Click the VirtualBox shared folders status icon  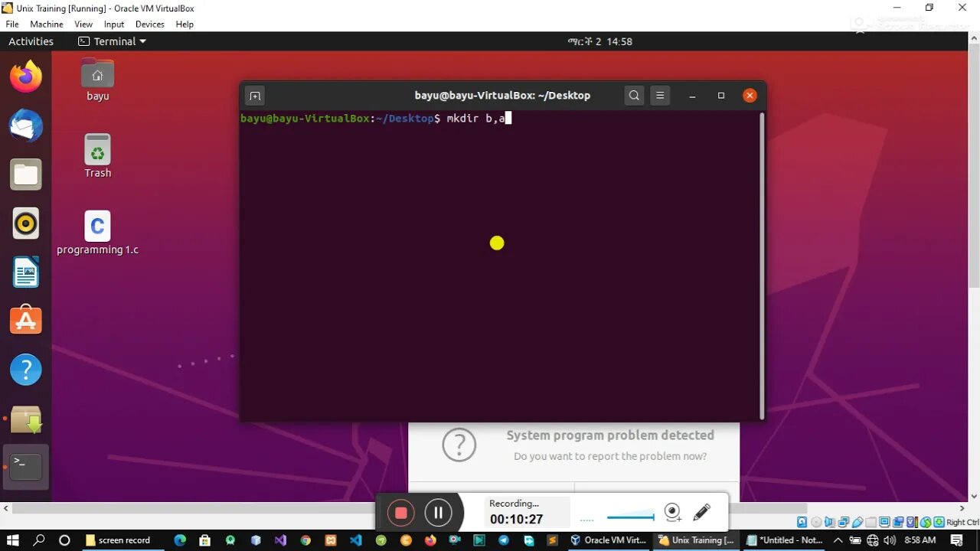point(871,523)
